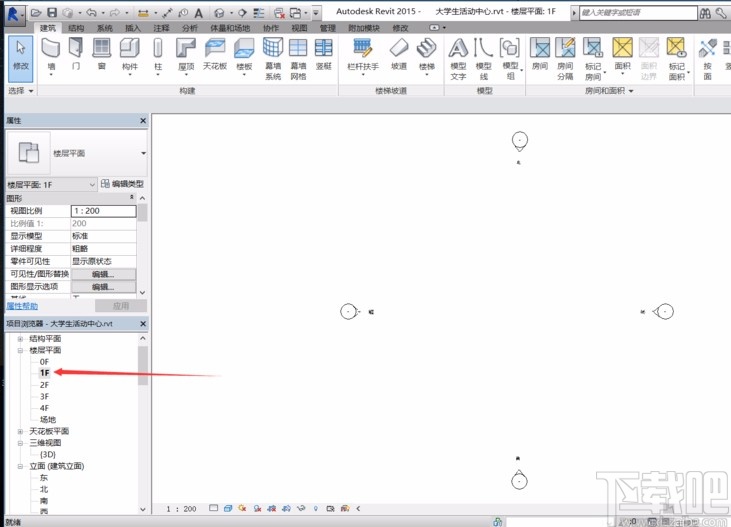Select the Column (柱) tool
This screenshot has width=731, height=527.
[158, 55]
